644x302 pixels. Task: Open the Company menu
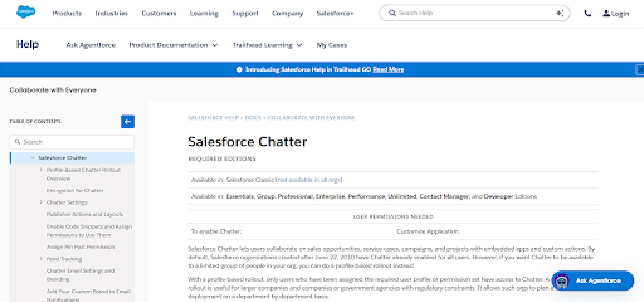click(x=287, y=13)
